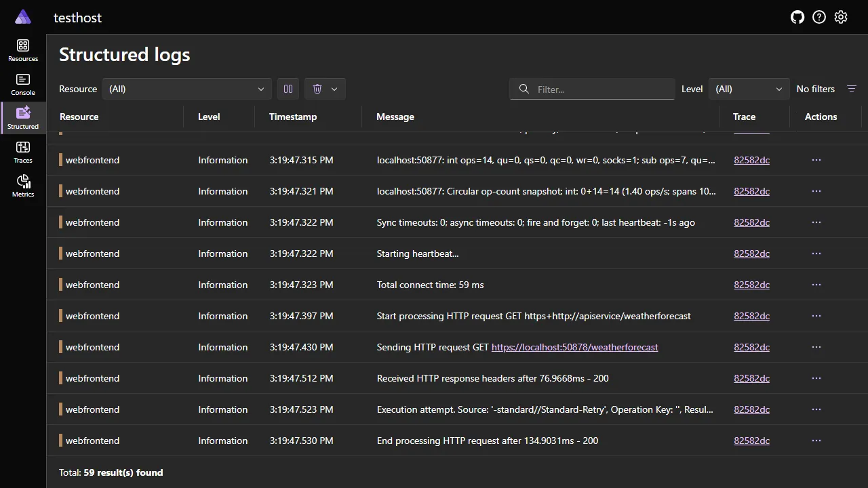Clear structured logs with the trash icon

pyautogui.click(x=317, y=89)
